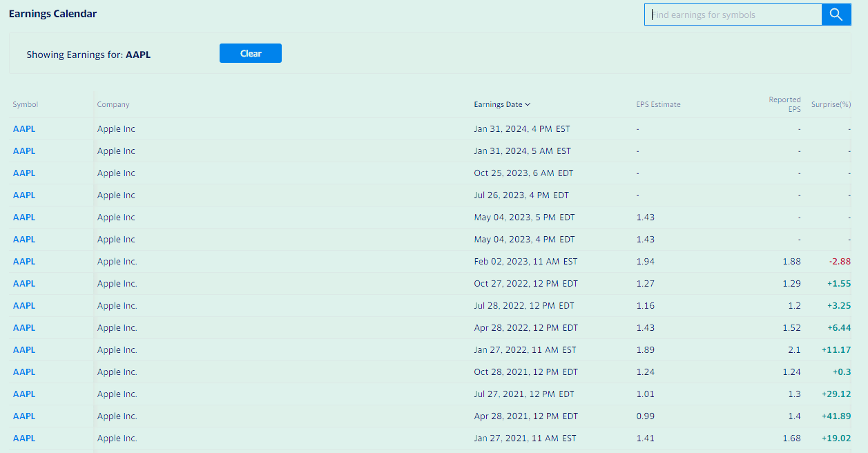
Task: Click date 'Oct 27, 2022, 12 PM EDT'
Action: (525, 284)
